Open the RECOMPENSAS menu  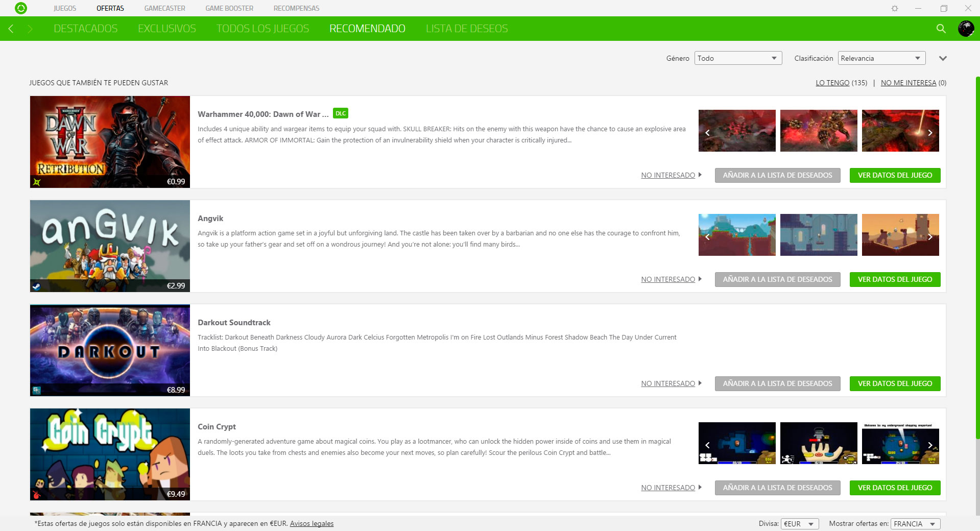pos(296,8)
